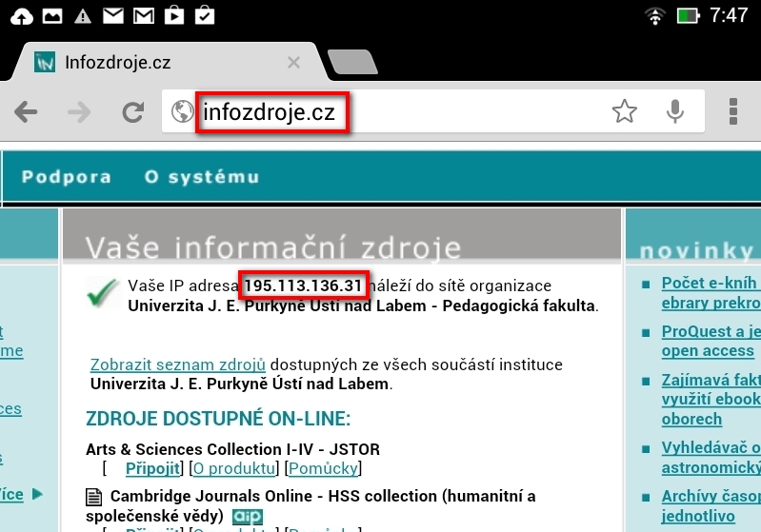The image size is (761, 532).
Task: Open Počet e-knih news link
Action: (711, 292)
